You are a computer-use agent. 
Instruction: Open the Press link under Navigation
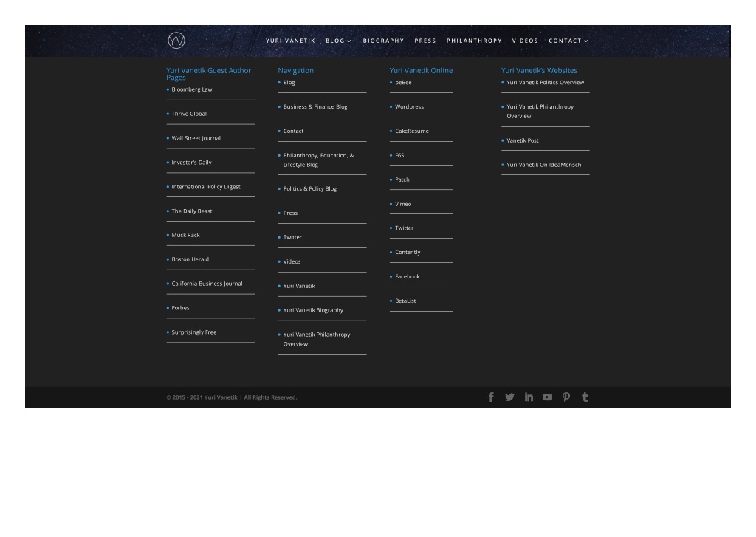click(x=290, y=213)
